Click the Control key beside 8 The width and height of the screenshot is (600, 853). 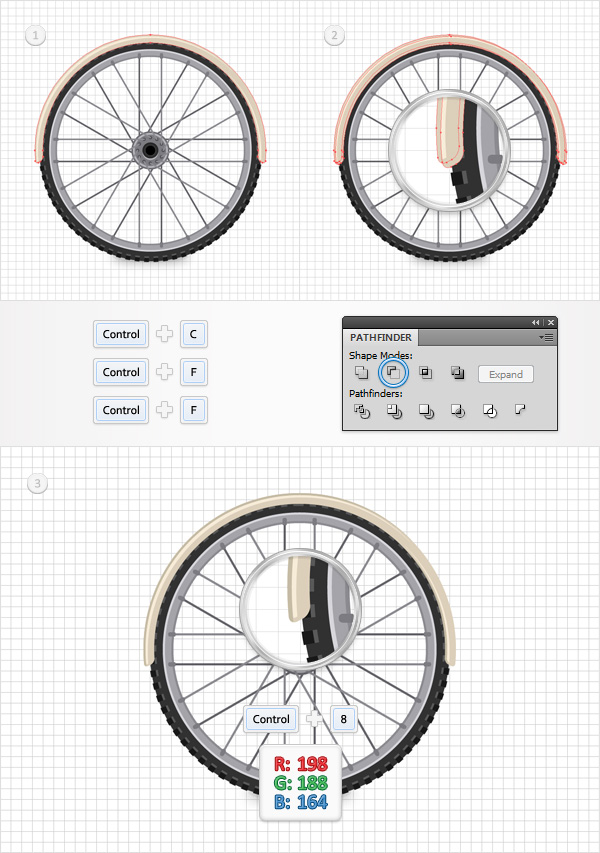271,719
